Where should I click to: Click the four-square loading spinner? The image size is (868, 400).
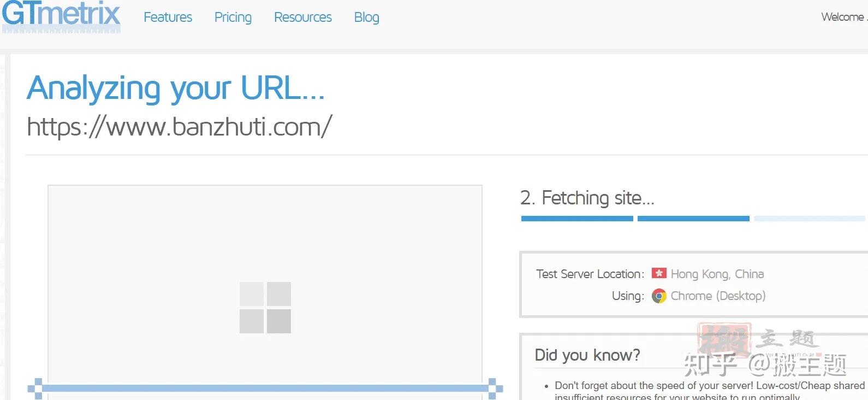(265, 308)
